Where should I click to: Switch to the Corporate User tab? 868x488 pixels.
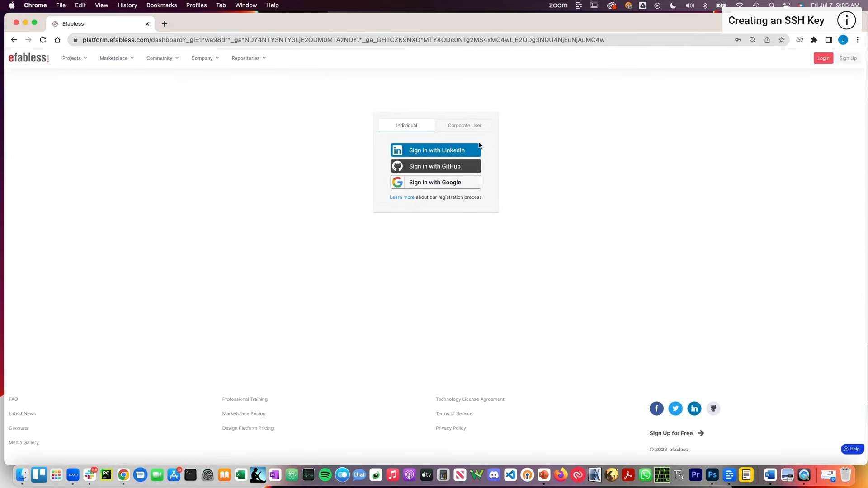coord(464,125)
